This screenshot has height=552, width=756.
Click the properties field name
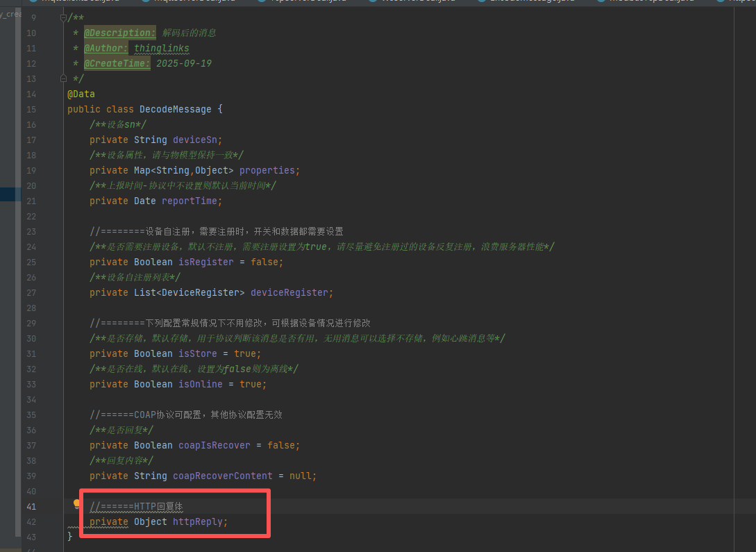tap(268, 170)
